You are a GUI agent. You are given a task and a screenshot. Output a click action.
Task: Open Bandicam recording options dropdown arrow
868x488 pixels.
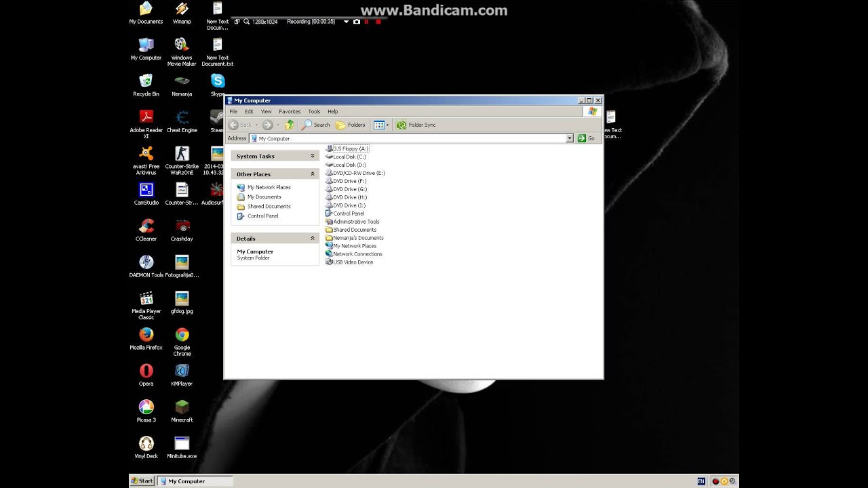[x=346, y=22]
